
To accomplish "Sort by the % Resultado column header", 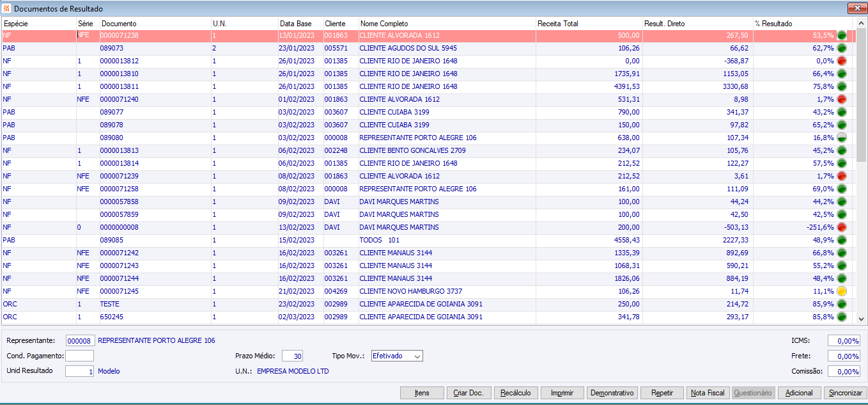I will [x=804, y=24].
